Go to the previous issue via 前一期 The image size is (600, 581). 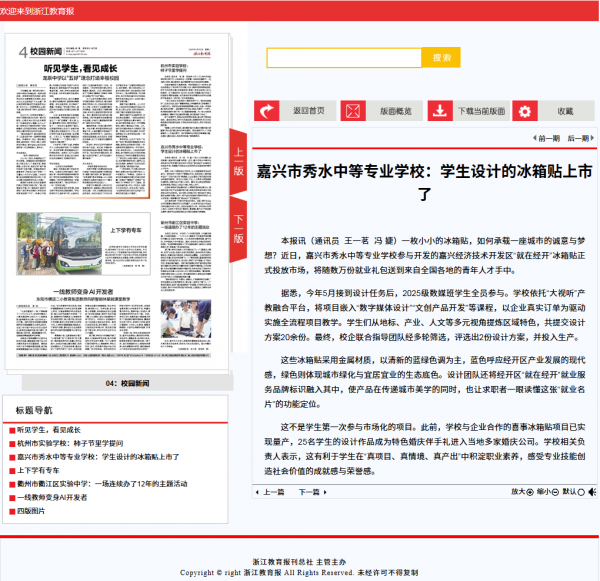pyautogui.click(x=549, y=138)
